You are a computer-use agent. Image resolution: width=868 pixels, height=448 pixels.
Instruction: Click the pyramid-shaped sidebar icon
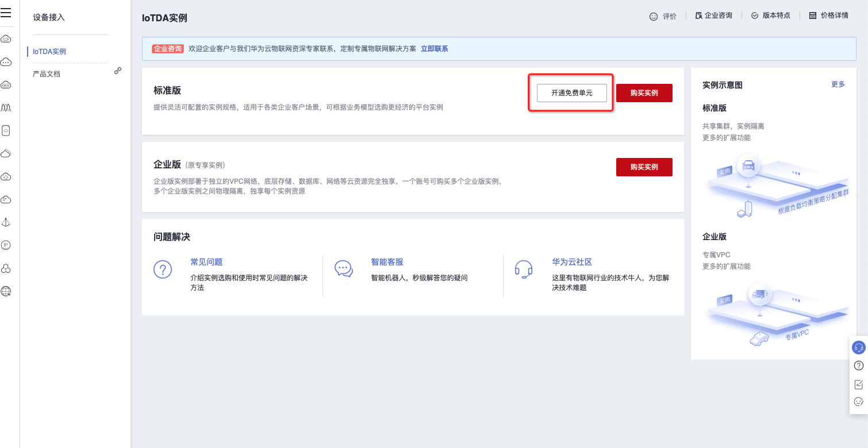point(6,223)
